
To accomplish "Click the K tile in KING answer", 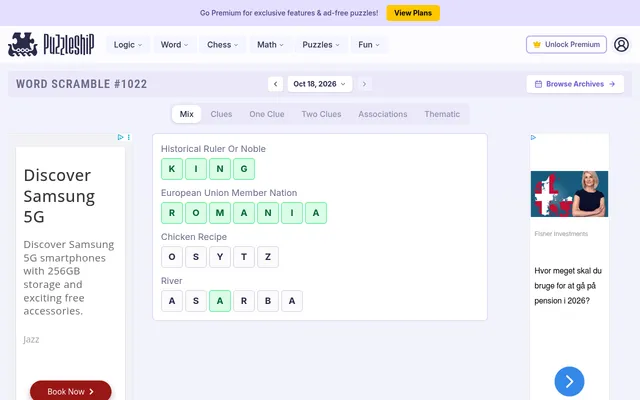I will [x=172, y=169].
